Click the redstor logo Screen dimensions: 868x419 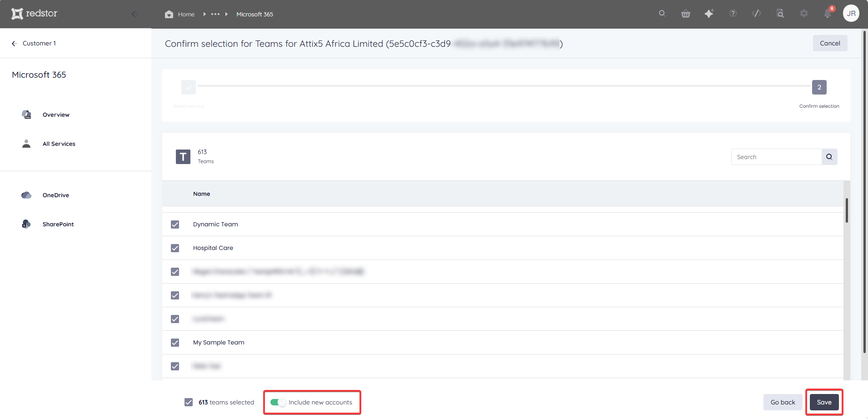[35, 14]
